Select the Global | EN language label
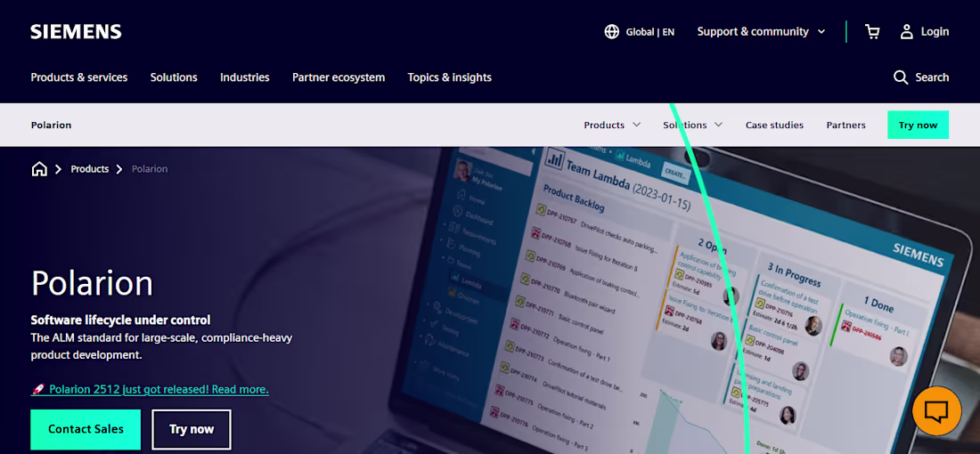 point(650,32)
